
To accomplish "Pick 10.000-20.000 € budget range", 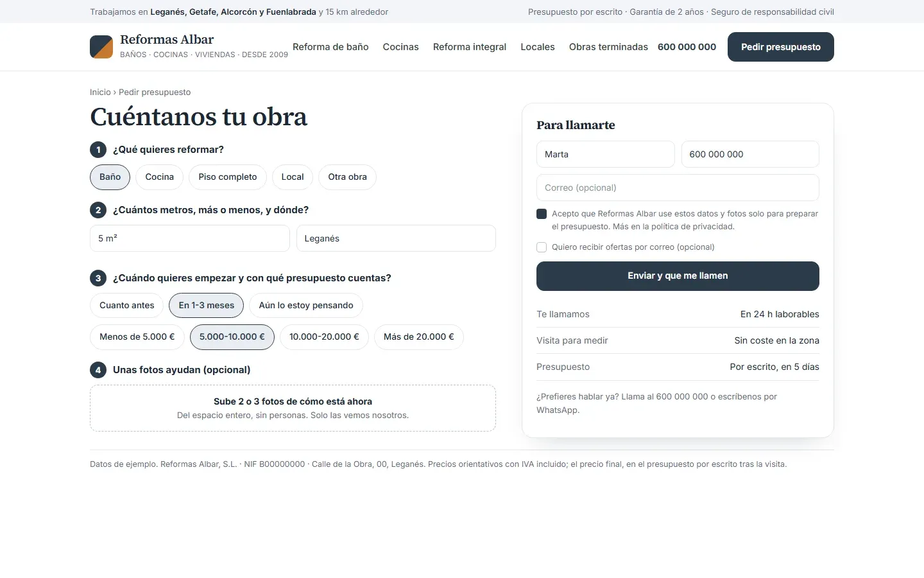I will [x=324, y=337].
